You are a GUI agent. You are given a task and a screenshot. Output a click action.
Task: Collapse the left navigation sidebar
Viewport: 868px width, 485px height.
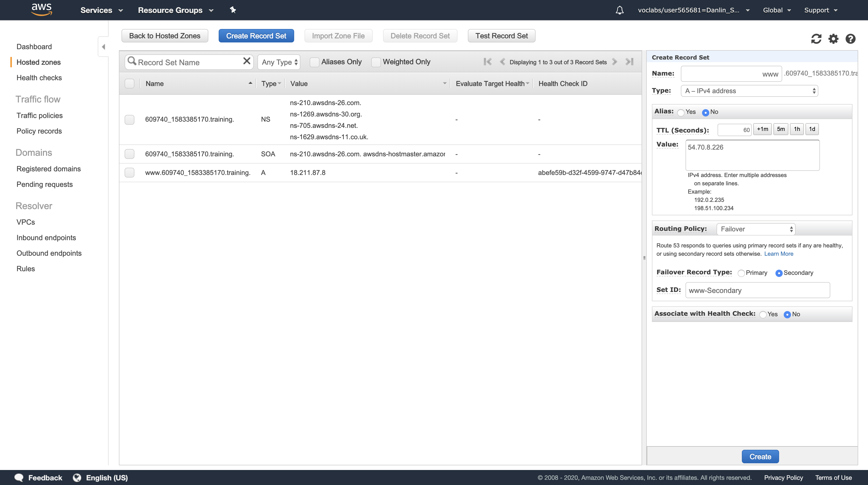click(x=103, y=47)
